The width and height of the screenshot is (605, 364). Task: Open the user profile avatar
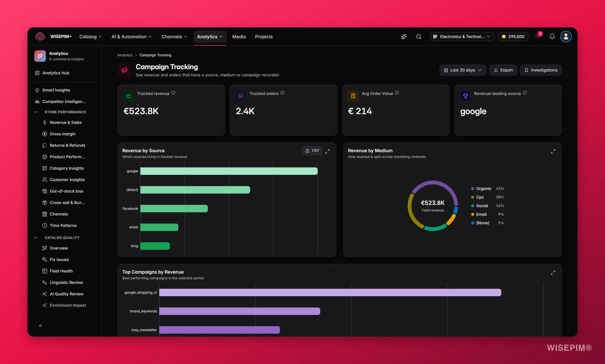click(x=566, y=37)
